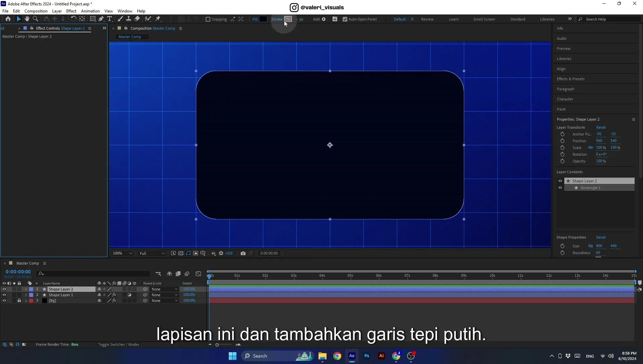
Task: Go to the Home screen icon
Action: (8, 19)
